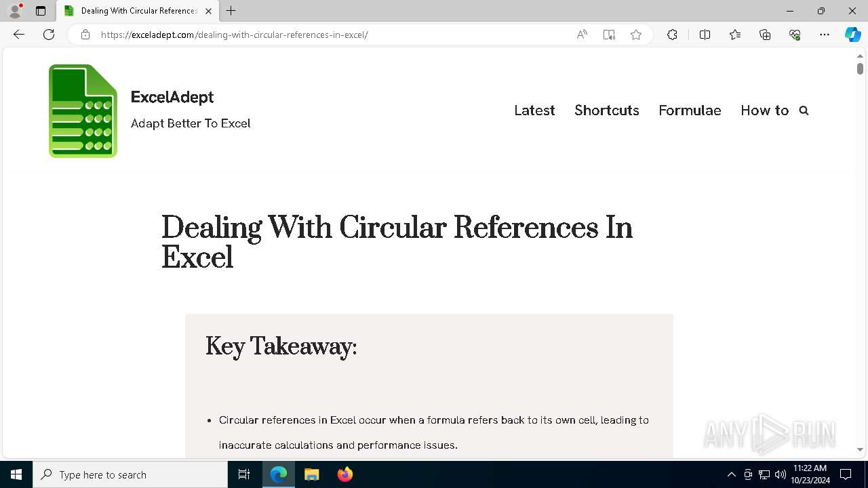Click the page vertical scrollbar thumb

coord(860,68)
